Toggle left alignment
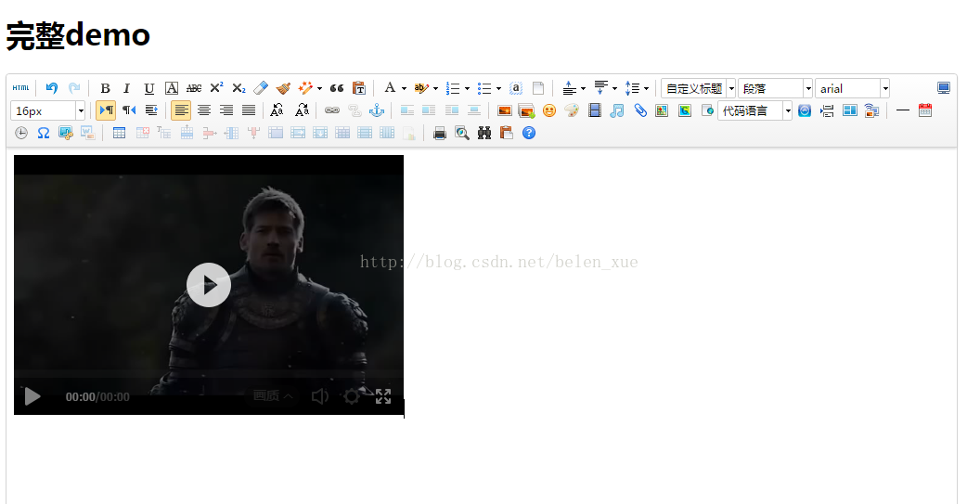This screenshot has height=504, width=980. click(181, 110)
